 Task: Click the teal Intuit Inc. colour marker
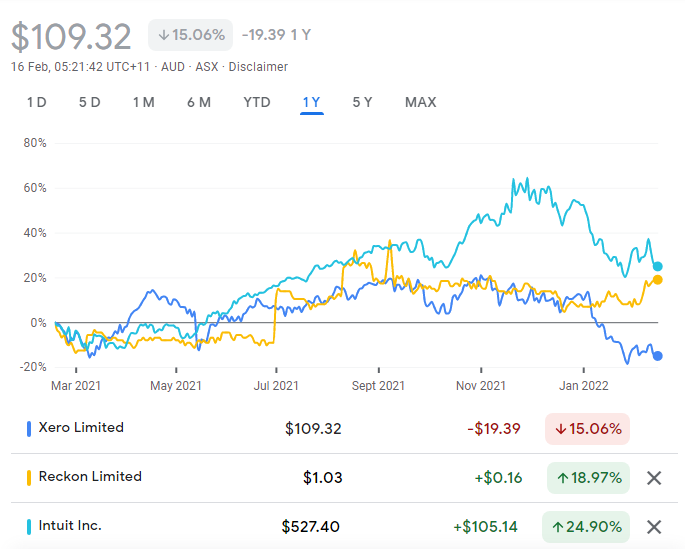(x=29, y=527)
